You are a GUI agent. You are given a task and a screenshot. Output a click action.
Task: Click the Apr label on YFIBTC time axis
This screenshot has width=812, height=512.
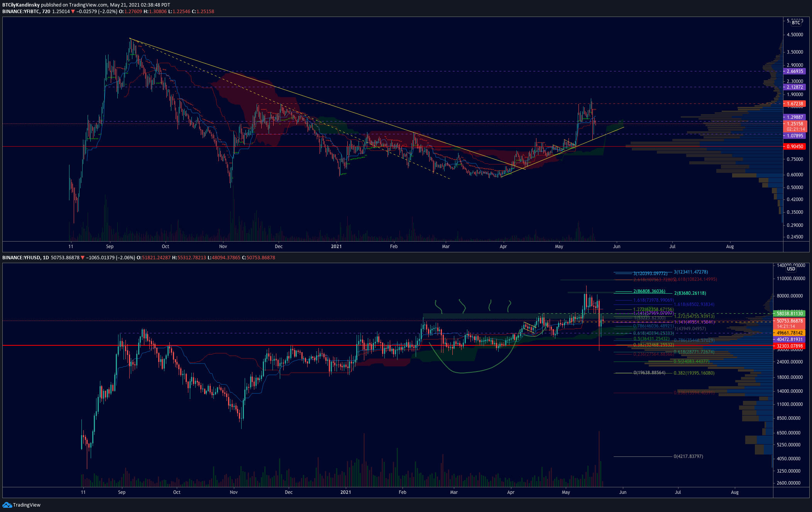tap(503, 247)
